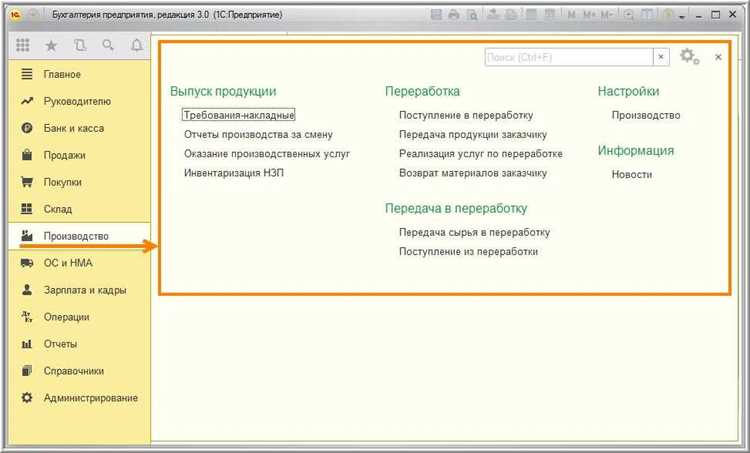Click the Поиск (Ctrl+F) search field
Screen dimensions: 750x453
coord(569,57)
